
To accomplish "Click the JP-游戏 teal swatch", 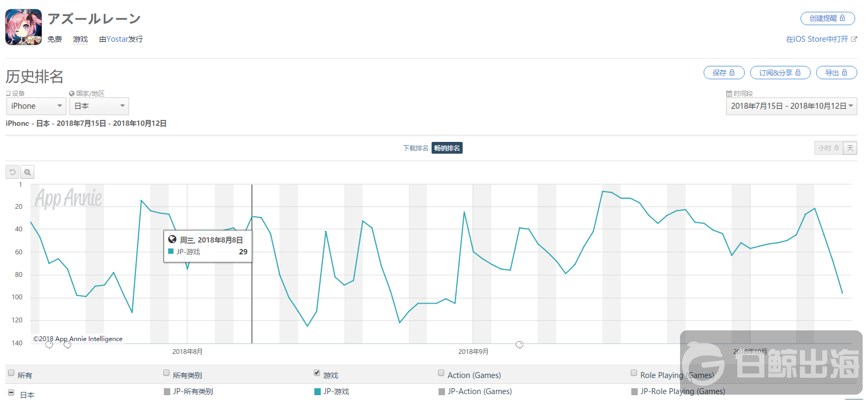I will tap(318, 391).
